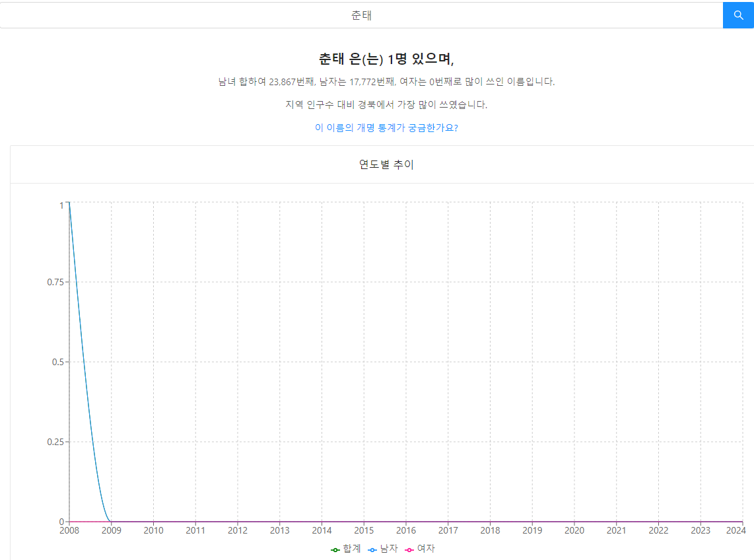Click the 2014 x-axis label
Viewport: 754px width, 560px height.
click(x=322, y=530)
